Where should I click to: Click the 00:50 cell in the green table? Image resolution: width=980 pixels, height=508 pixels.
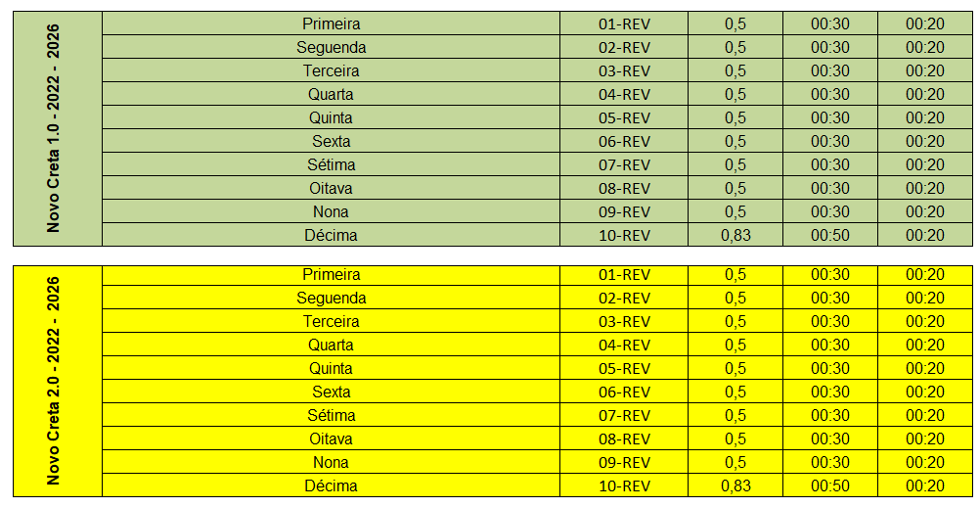(x=830, y=235)
